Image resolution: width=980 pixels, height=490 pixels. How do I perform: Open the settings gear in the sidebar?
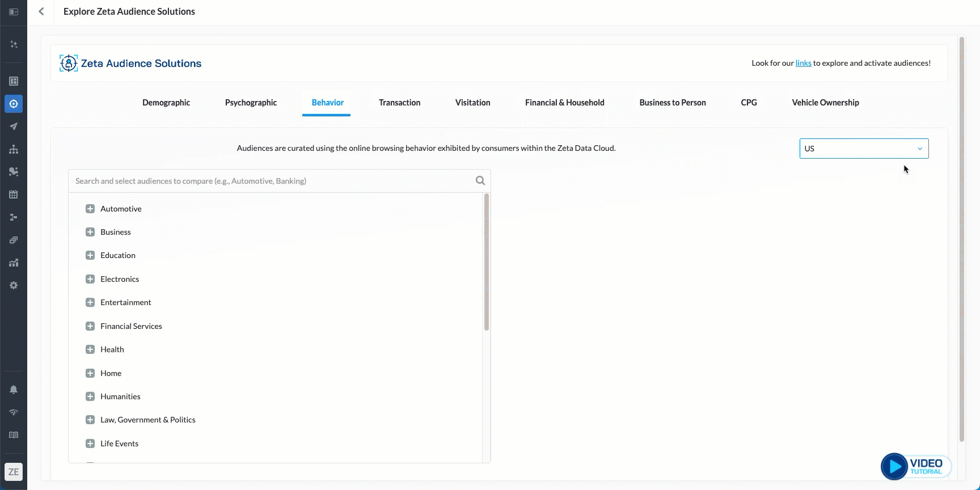click(x=14, y=285)
